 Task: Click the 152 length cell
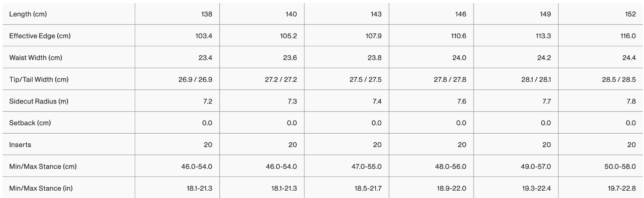[630, 14]
